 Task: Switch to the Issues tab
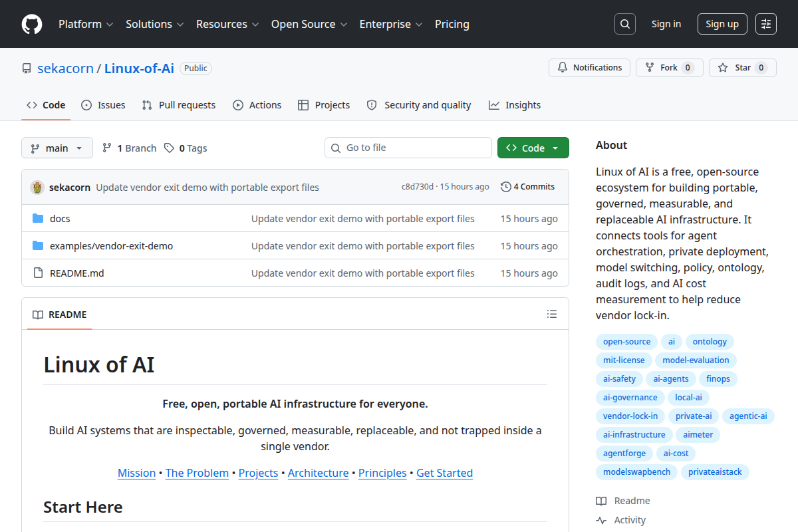point(103,105)
